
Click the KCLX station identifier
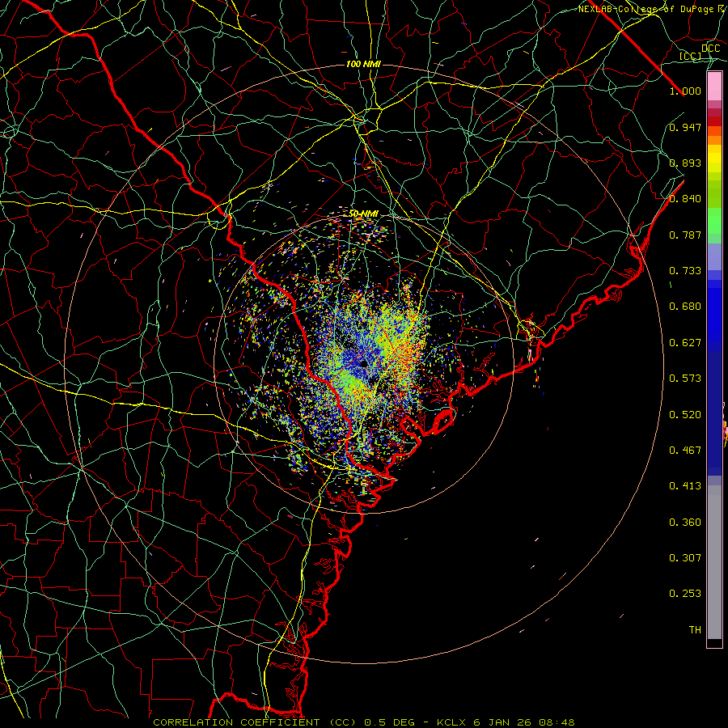coord(451,722)
